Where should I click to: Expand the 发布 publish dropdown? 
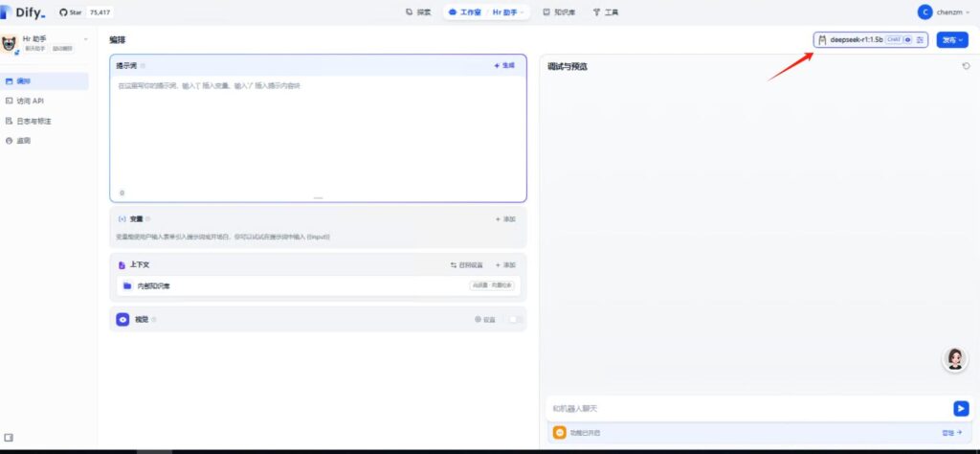coord(952,40)
